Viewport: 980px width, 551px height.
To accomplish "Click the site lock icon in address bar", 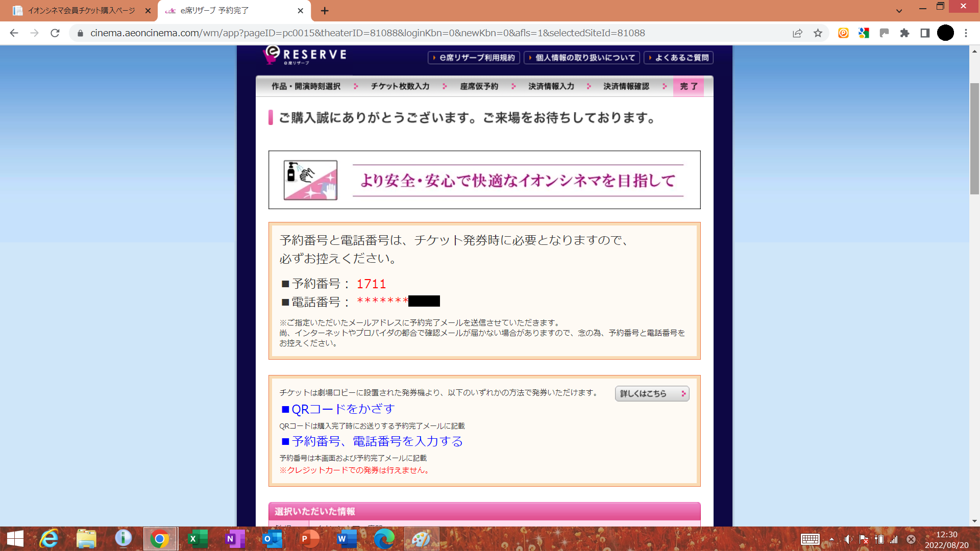I will [80, 33].
